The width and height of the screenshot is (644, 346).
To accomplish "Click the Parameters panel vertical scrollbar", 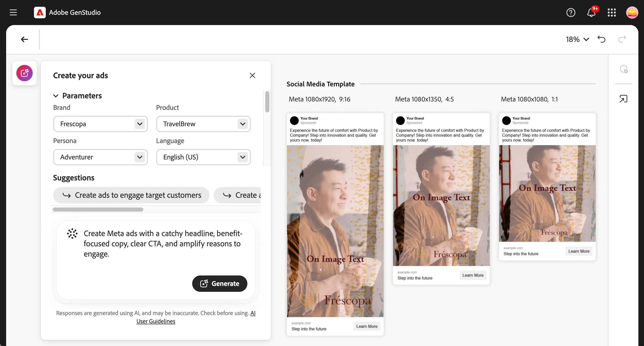I will point(267,102).
